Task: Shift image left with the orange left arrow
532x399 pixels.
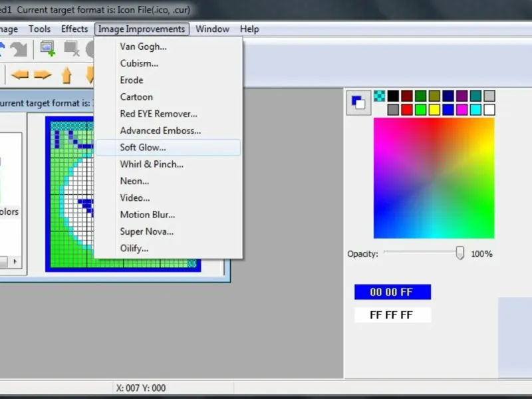Action: coord(20,74)
